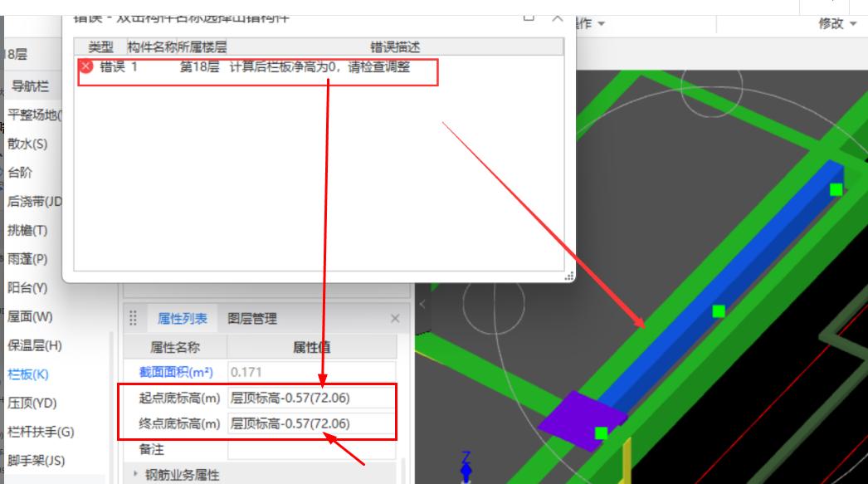Select 散水(S) in the navigation list
Screen dimensions: 868x484
coord(27,144)
